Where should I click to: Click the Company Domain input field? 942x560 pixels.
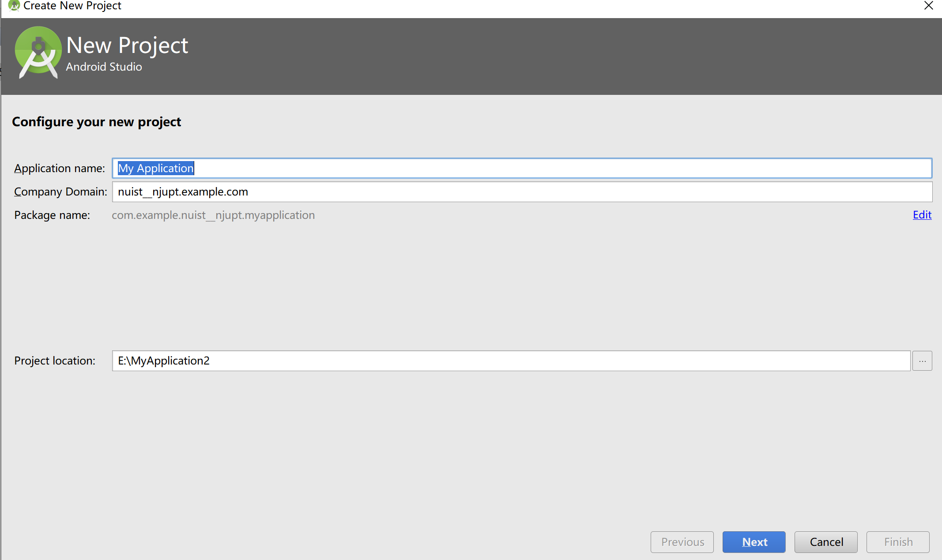click(522, 192)
